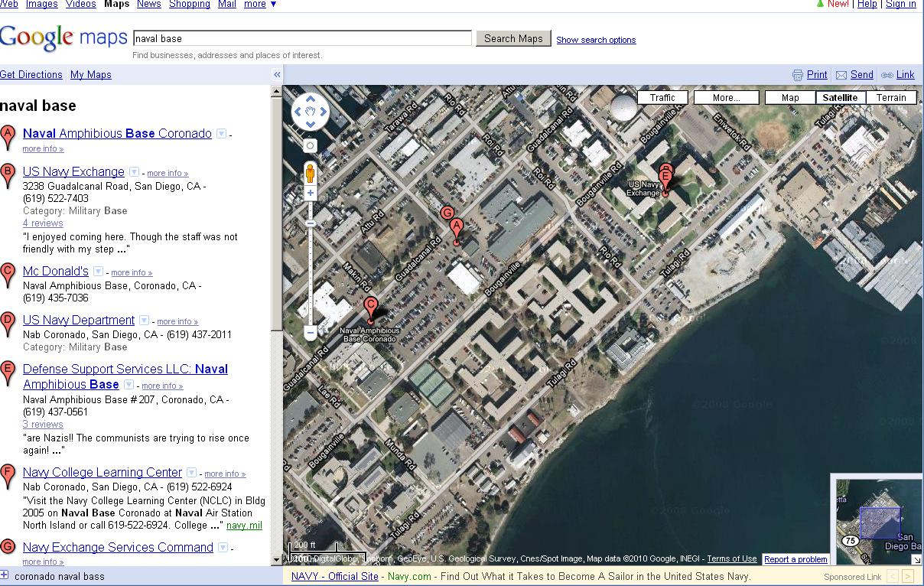Click map pin E at US Navy Exchange
Screen dimensions: 924x586
click(665, 183)
